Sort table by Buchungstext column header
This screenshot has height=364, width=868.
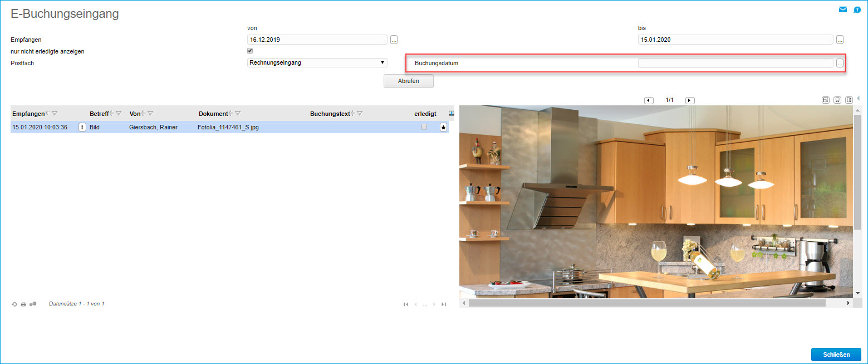click(330, 114)
